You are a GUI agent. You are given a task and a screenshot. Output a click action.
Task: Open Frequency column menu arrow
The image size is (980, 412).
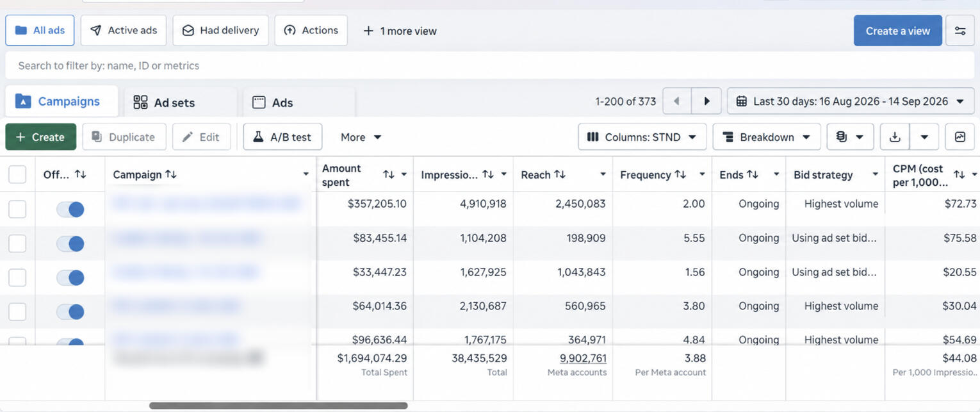point(702,174)
